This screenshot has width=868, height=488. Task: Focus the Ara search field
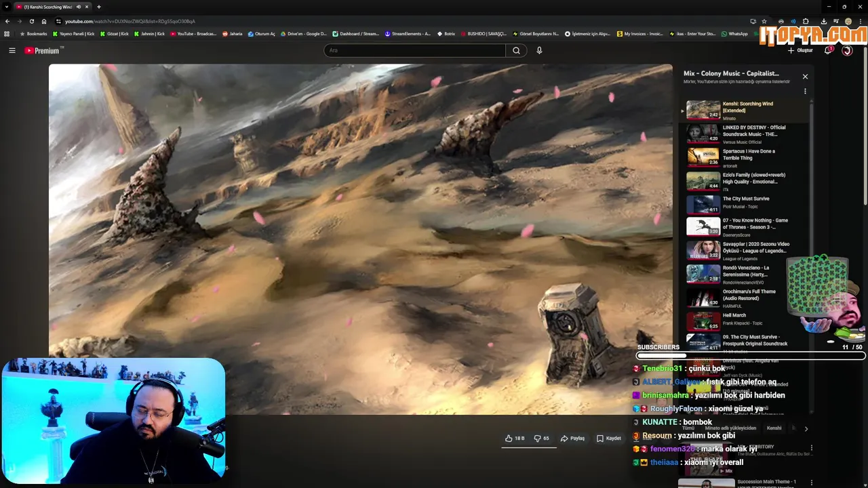click(x=414, y=50)
